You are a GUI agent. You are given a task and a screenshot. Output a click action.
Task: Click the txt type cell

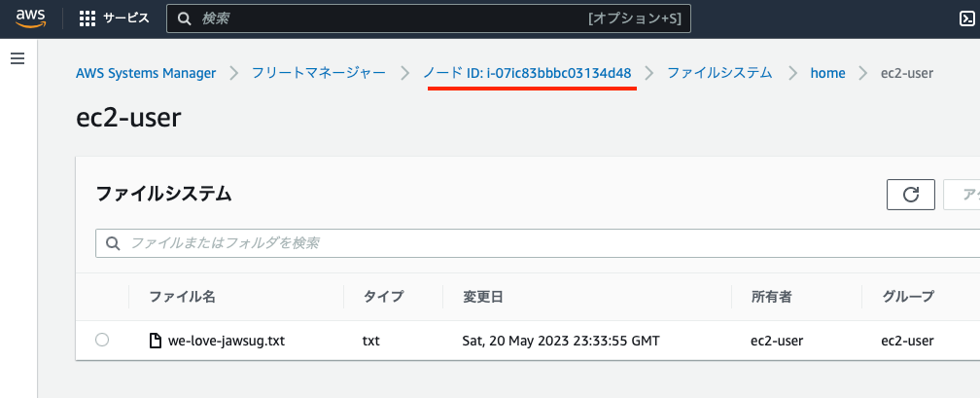(371, 341)
